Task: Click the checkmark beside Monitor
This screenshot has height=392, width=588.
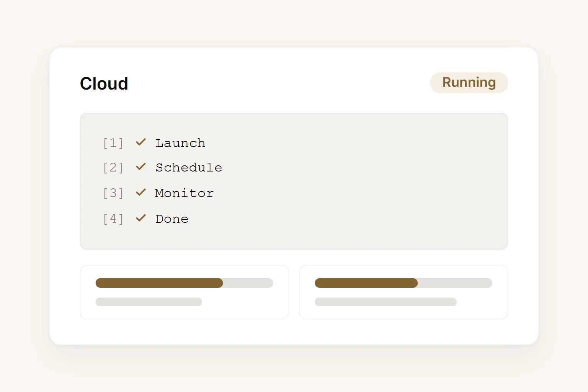Action: 141,192
